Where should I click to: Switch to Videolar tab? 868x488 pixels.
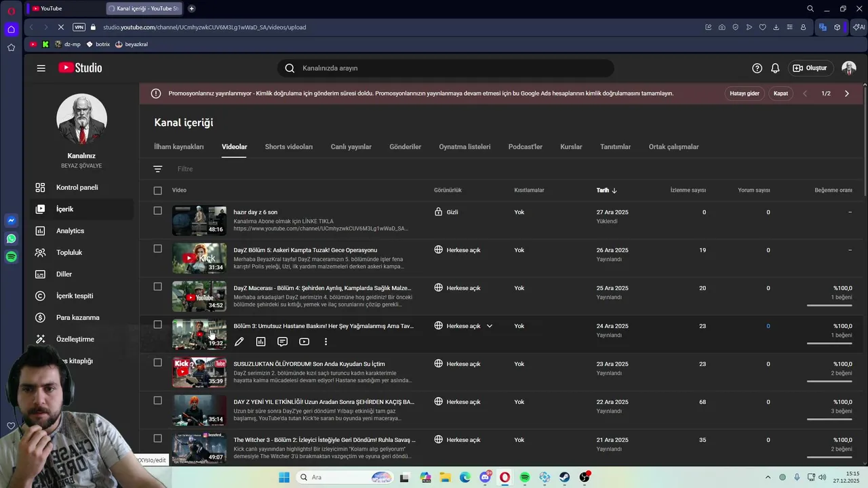tap(235, 146)
